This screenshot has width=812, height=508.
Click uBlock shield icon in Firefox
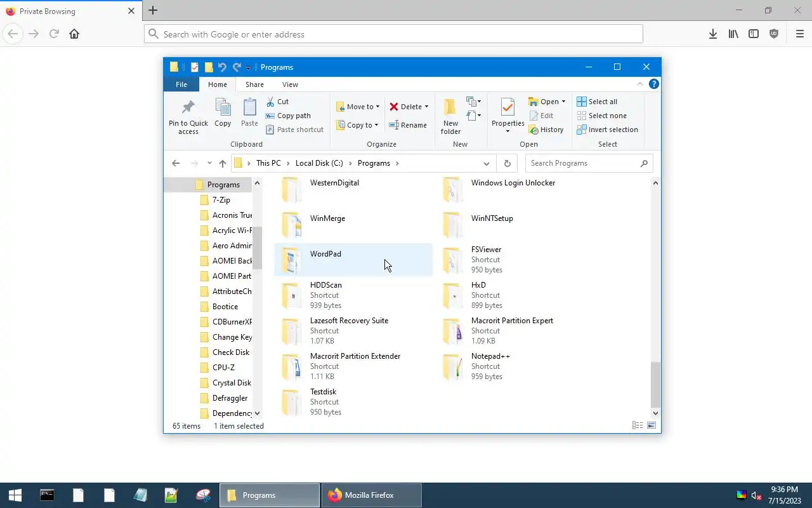774,34
